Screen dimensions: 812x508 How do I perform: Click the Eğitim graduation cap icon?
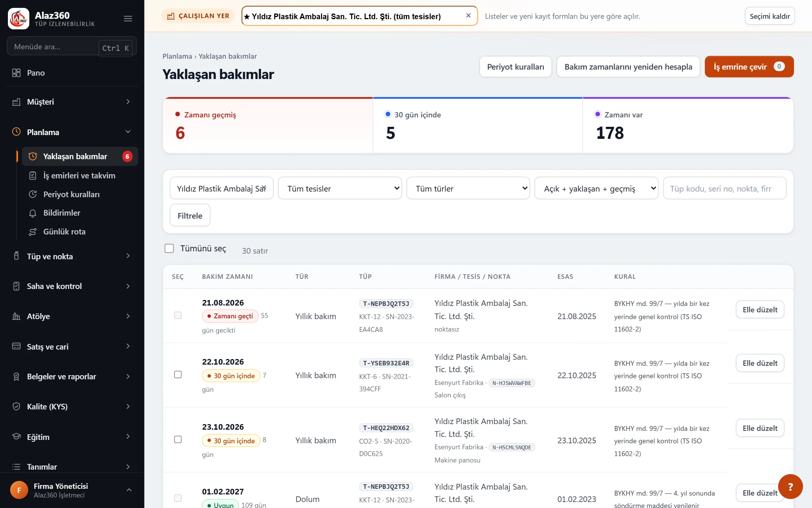(x=16, y=437)
